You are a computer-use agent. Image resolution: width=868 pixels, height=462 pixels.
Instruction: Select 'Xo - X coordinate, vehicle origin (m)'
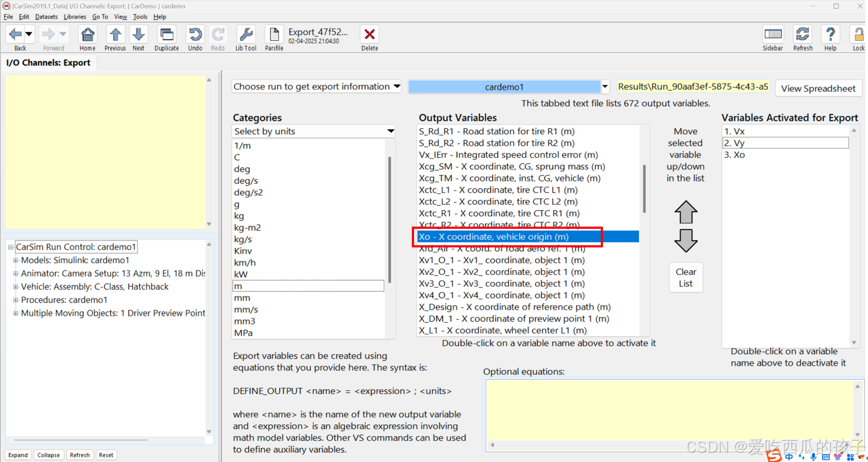click(x=528, y=236)
